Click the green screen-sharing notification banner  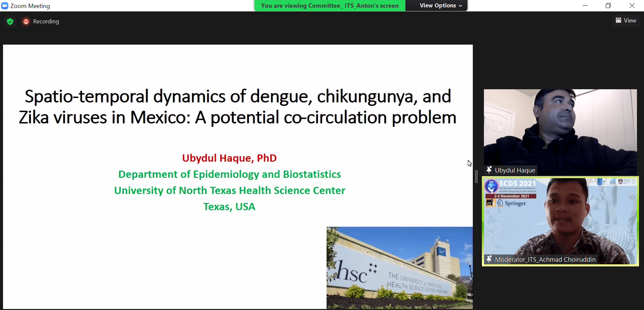(x=330, y=6)
